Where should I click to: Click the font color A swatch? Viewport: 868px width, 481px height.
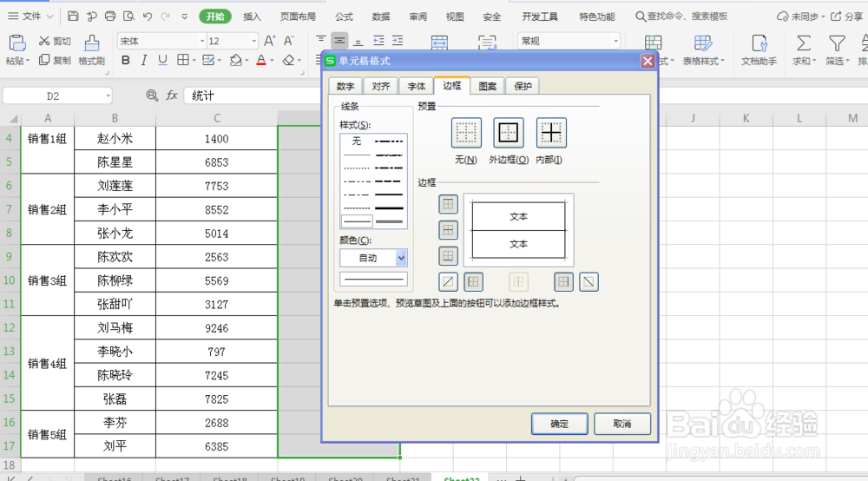[260, 60]
